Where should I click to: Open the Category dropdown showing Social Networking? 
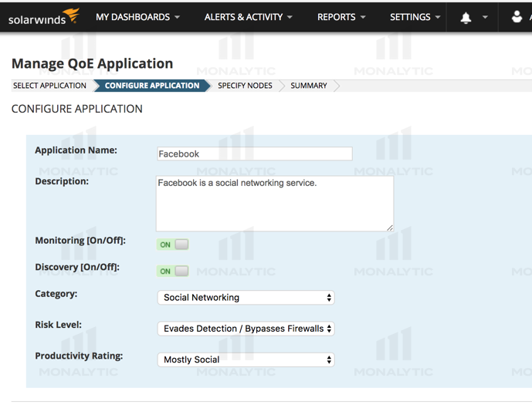point(246,298)
